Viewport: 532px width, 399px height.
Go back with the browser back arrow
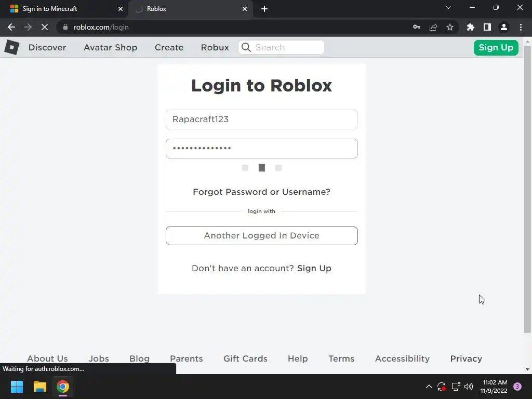point(11,27)
